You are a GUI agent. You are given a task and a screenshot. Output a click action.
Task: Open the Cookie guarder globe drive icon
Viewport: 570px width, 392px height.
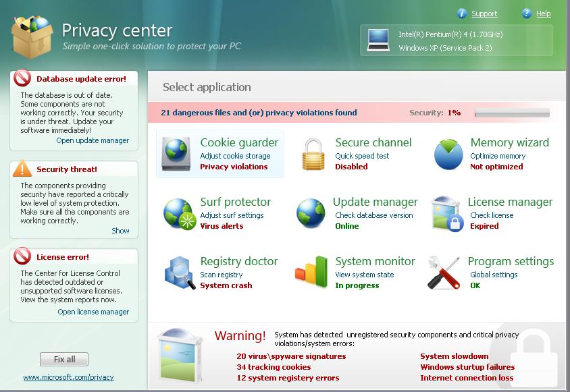tap(176, 154)
